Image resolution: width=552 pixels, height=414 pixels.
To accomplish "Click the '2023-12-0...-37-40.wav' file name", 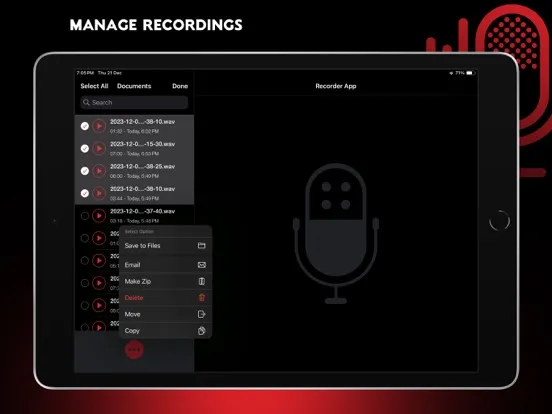I will (x=142, y=211).
